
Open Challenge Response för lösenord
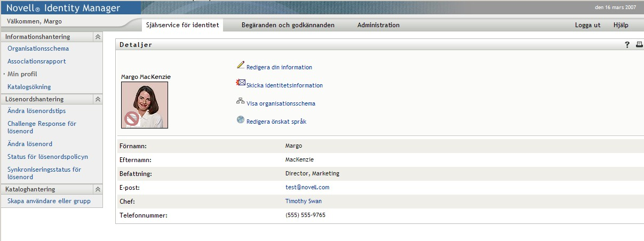tap(42, 127)
